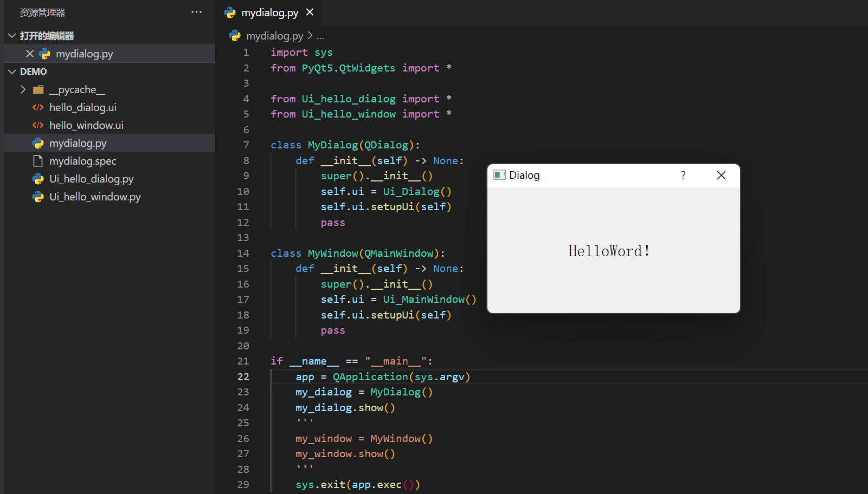This screenshot has height=494, width=868.
Task: Click the Python icon beside Ui_hello_window.py
Action: coord(38,197)
